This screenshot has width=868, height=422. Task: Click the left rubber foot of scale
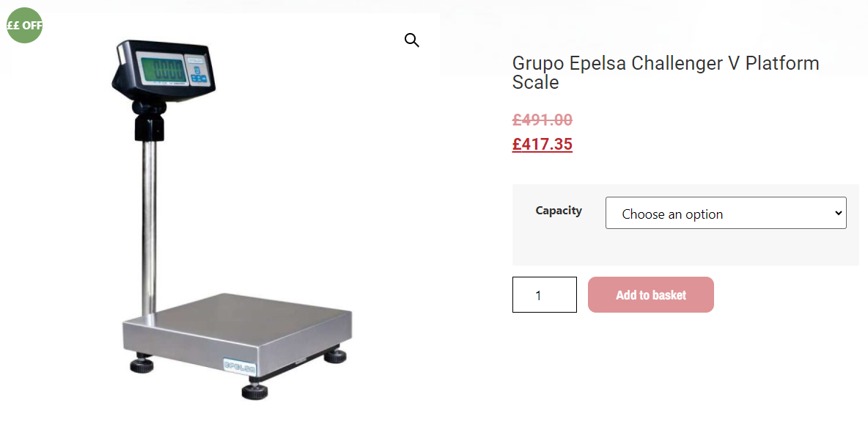[x=141, y=363]
